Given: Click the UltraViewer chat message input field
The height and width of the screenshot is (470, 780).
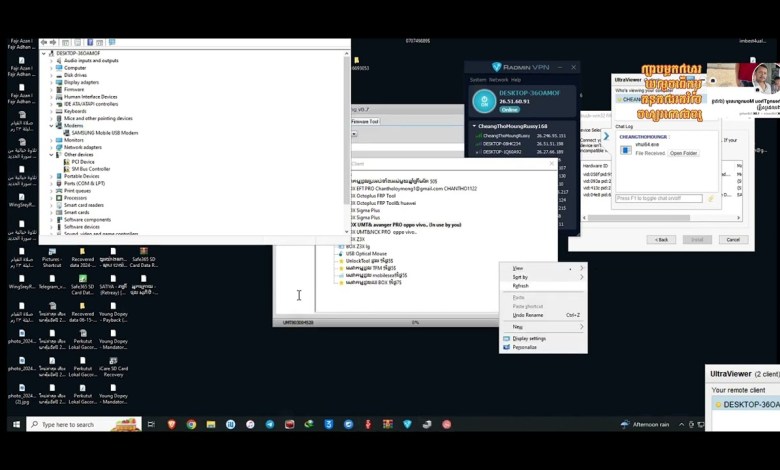Looking at the screenshot, I should click(658, 198).
